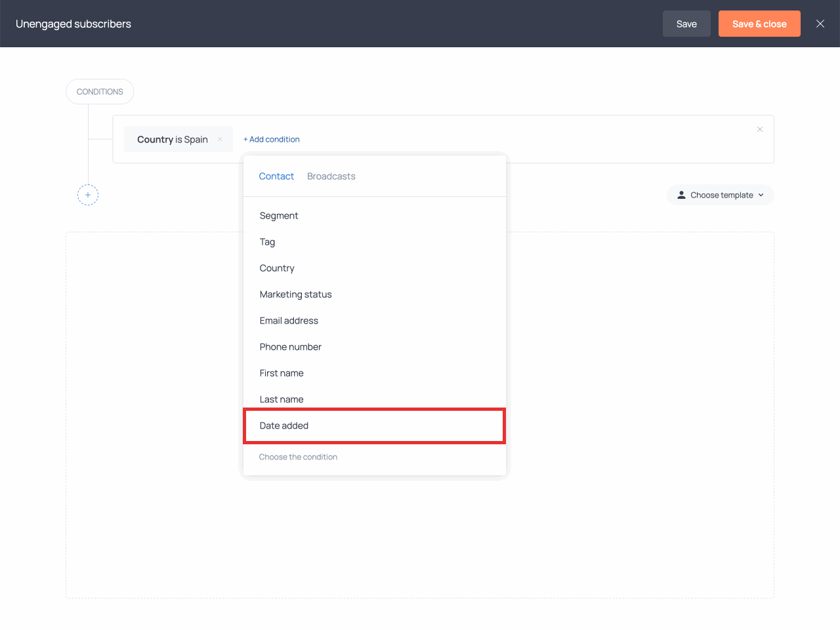This screenshot has width=840, height=630.
Task: Pick First name from the list
Action: pyautogui.click(x=282, y=373)
